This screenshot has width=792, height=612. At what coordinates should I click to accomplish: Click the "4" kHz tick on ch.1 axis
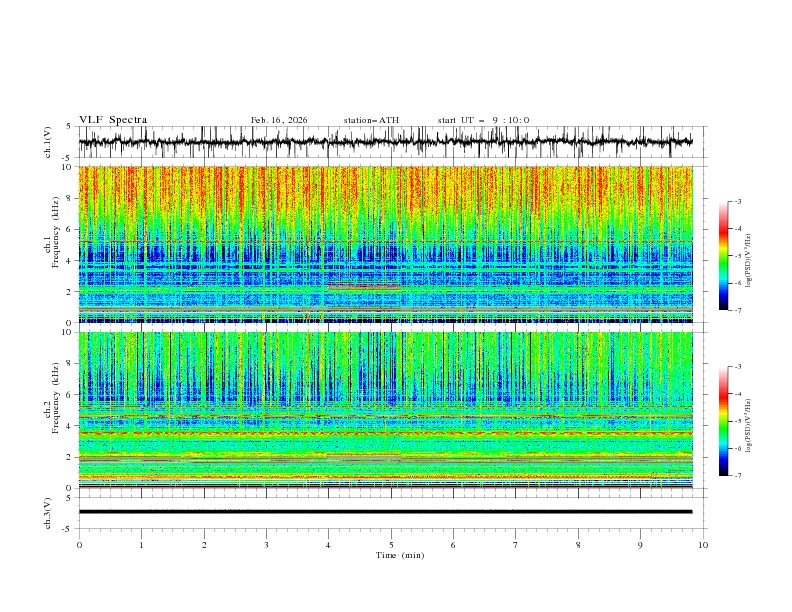(x=71, y=261)
